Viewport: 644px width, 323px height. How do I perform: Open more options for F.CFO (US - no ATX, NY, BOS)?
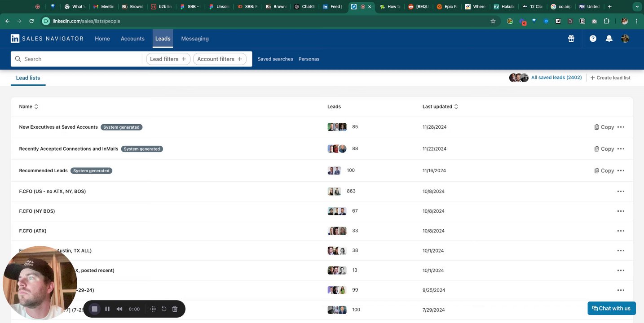pyautogui.click(x=621, y=191)
